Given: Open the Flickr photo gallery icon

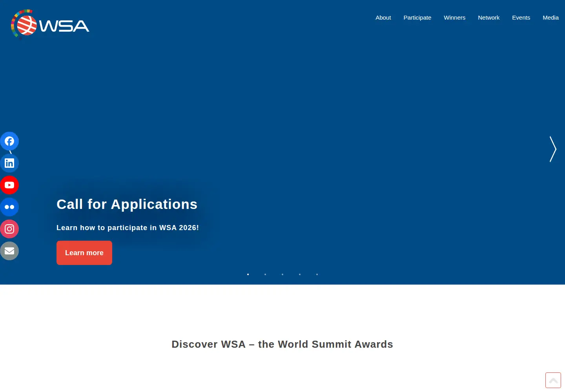Looking at the screenshot, I should point(9,207).
